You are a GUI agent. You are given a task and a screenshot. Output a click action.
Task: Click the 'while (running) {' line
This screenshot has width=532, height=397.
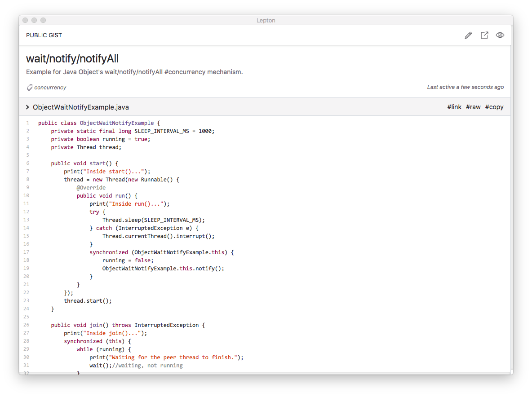(x=104, y=349)
